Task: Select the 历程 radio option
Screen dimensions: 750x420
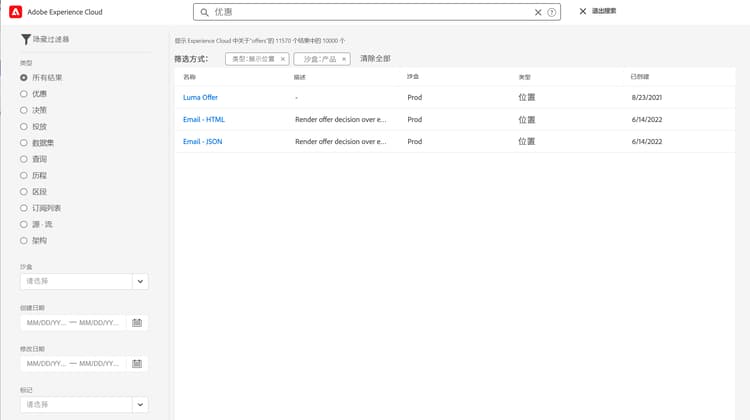Action: (23, 176)
